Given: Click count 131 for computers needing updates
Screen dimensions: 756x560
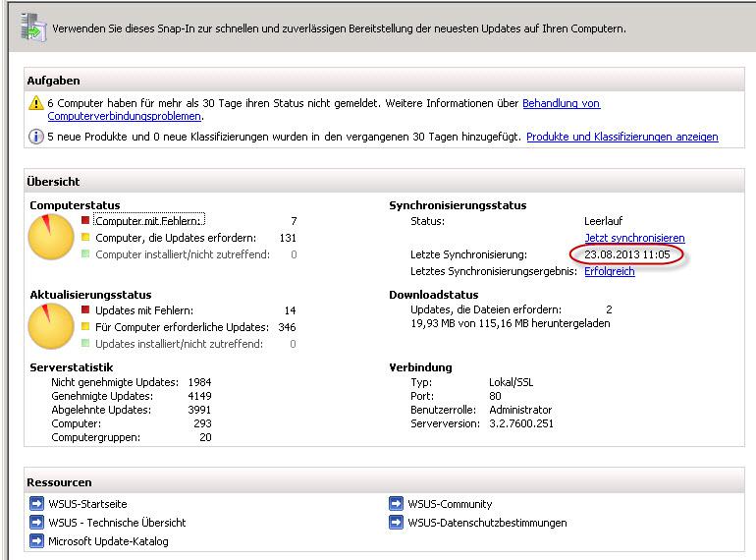Looking at the screenshot, I should [288, 238].
